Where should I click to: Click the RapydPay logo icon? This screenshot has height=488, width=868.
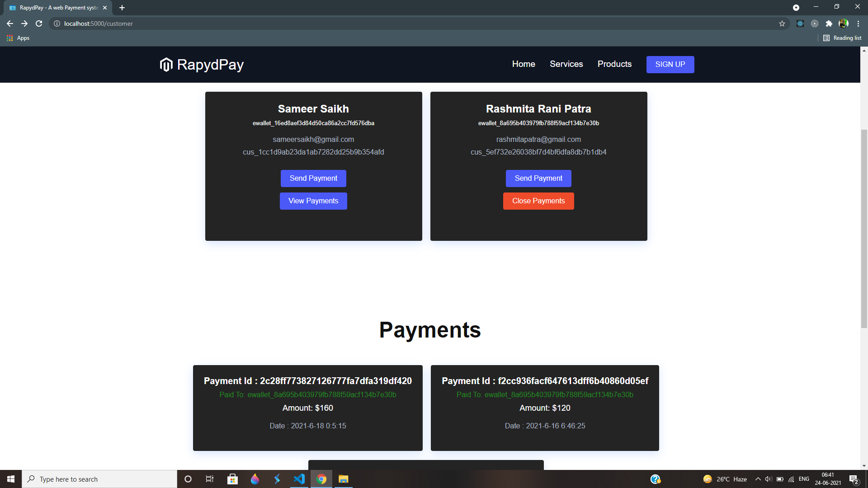pyautogui.click(x=166, y=65)
